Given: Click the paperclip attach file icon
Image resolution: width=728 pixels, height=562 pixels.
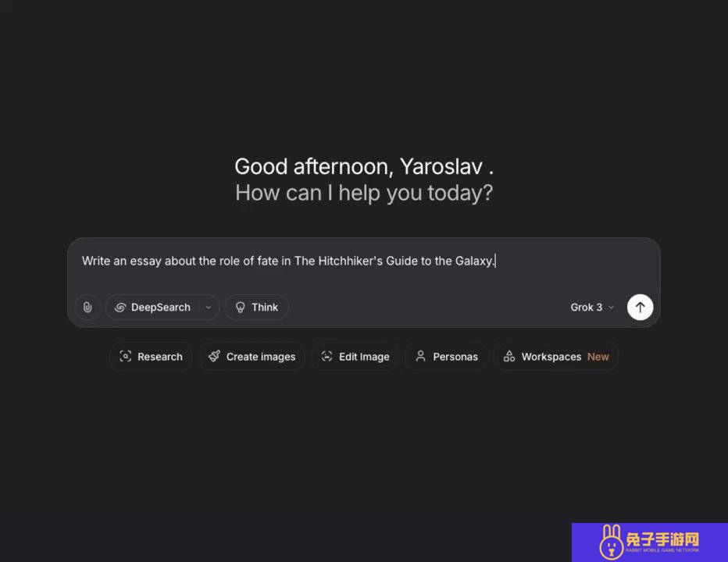Looking at the screenshot, I should [x=87, y=308].
